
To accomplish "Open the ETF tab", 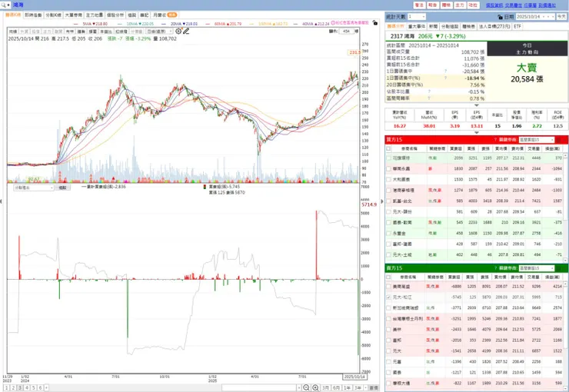I will (x=517, y=26).
